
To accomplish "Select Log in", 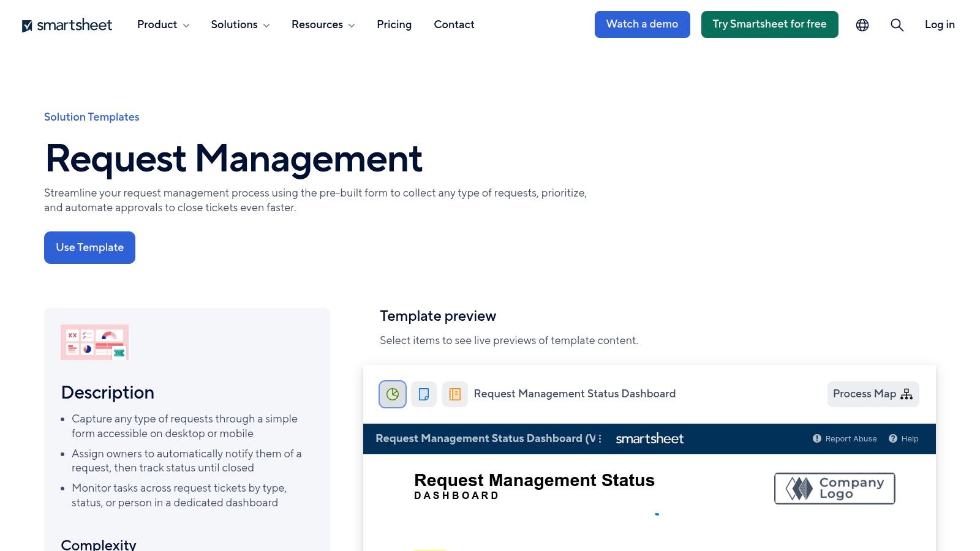I will click(x=939, y=24).
